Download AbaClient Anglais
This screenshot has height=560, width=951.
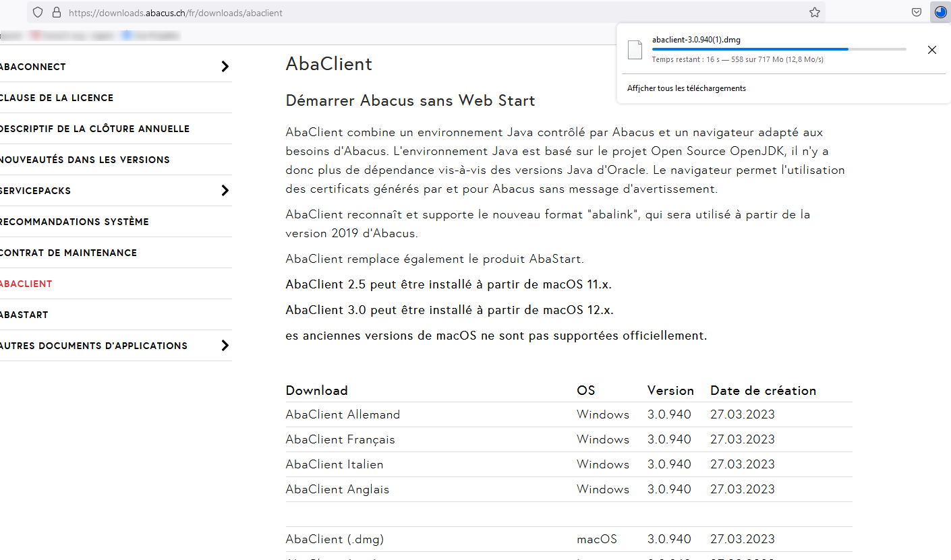tap(337, 489)
